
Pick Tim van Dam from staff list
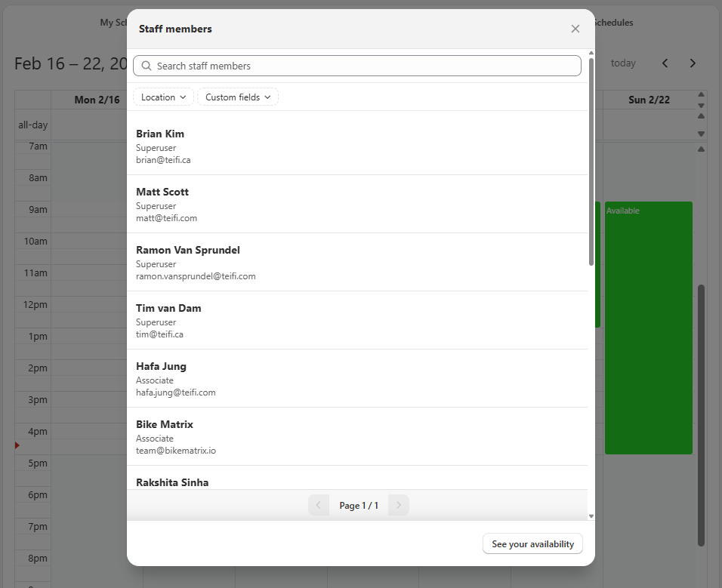pyautogui.click(x=356, y=320)
